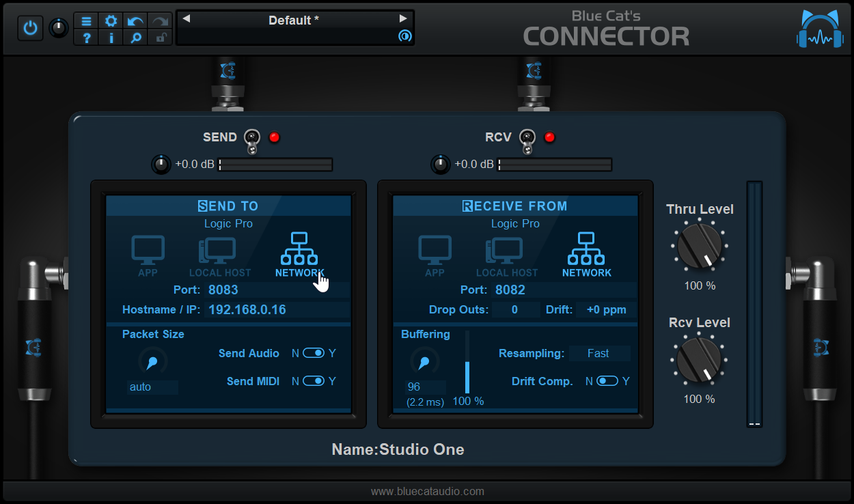Click the Drop Outs counter value
Viewport: 854px width, 504px height.
[x=515, y=310]
